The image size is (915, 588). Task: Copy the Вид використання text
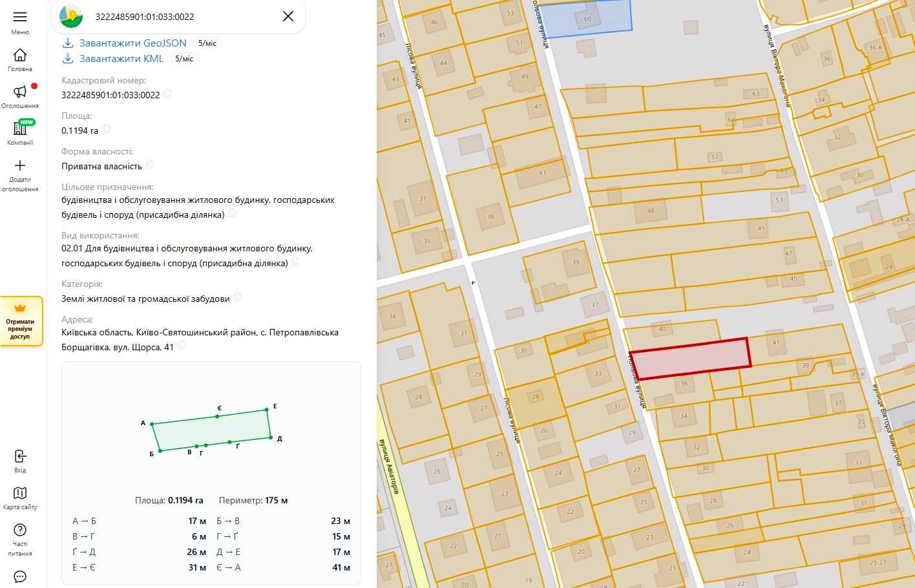pyautogui.click(x=295, y=262)
